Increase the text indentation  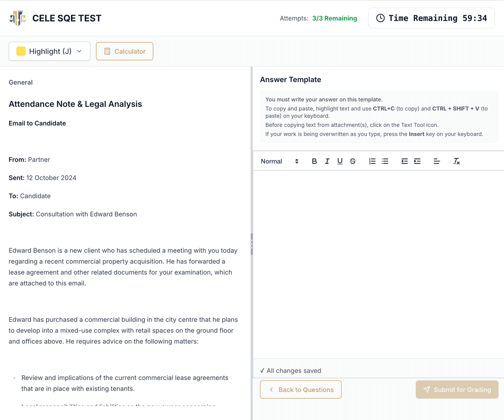pyautogui.click(x=417, y=161)
